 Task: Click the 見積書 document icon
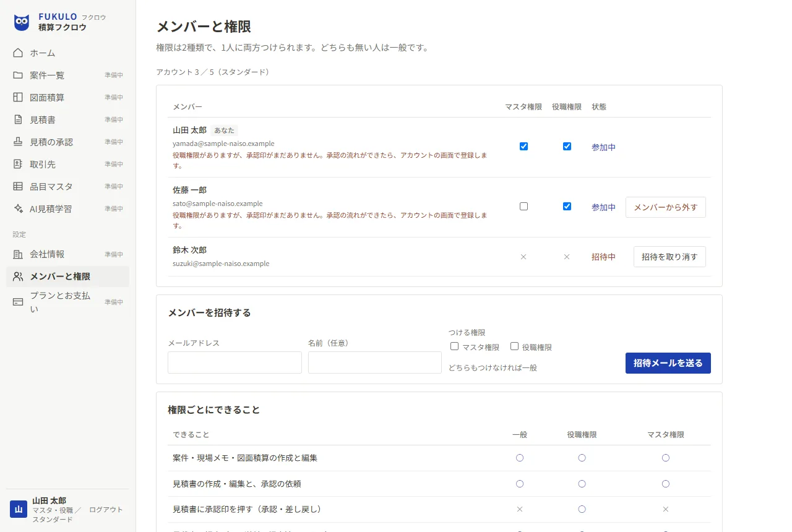pyautogui.click(x=18, y=120)
